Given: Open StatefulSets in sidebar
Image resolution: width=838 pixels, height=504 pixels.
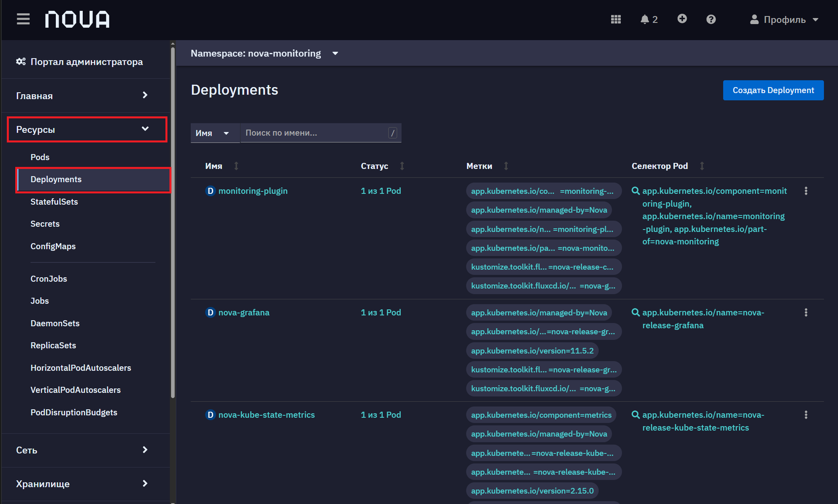Looking at the screenshot, I should tap(54, 201).
